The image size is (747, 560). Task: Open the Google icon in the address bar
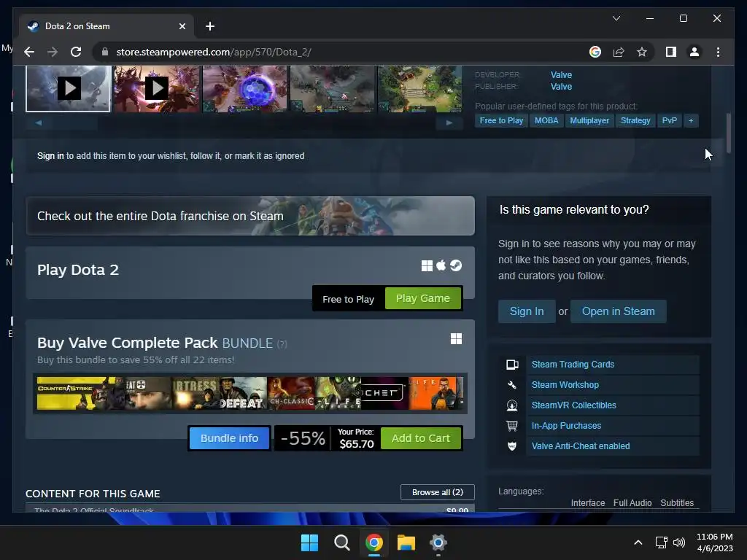click(x=595, y=52)
